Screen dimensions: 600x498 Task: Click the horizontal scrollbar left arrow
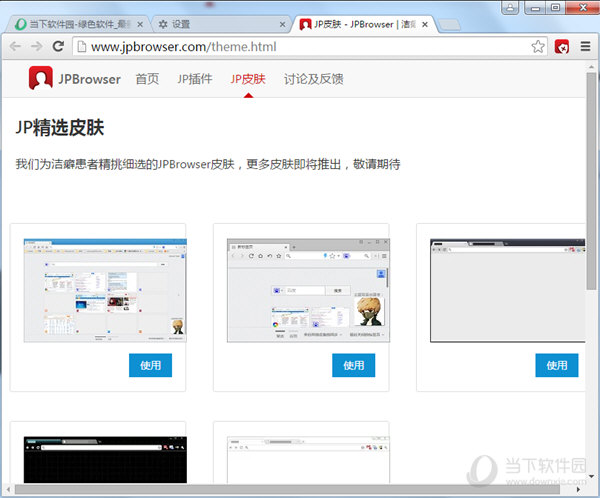pos(8,489)
